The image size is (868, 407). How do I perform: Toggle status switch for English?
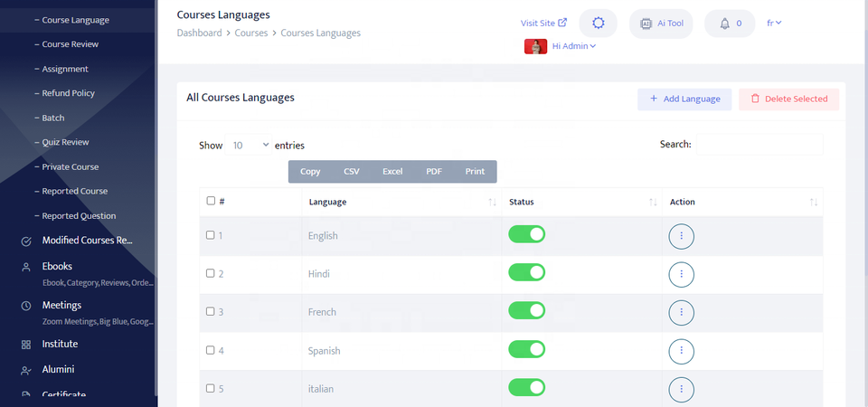(x=526, y=234)
